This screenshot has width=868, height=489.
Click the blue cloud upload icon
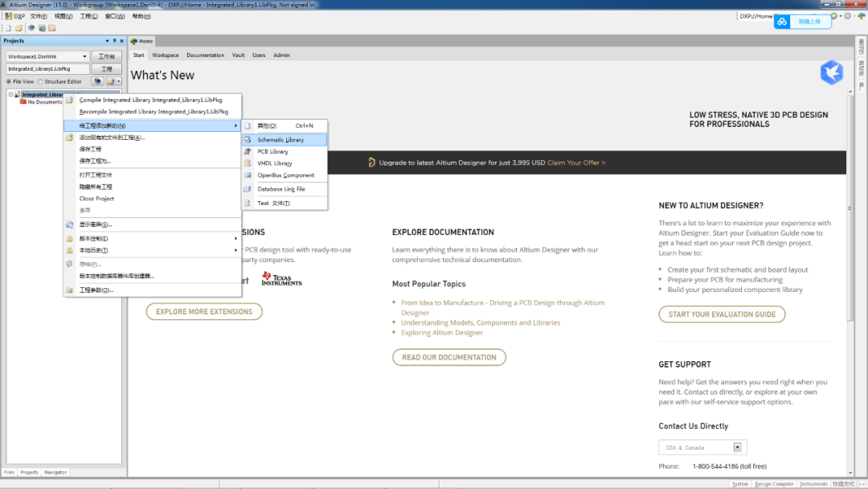pyautogui.click(x=782, y=22)
